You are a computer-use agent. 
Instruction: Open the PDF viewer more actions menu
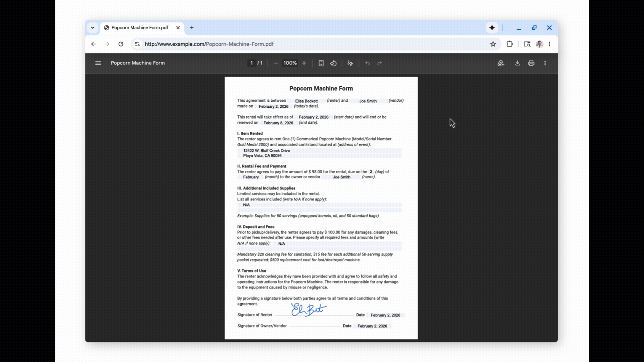click(545, 63)
